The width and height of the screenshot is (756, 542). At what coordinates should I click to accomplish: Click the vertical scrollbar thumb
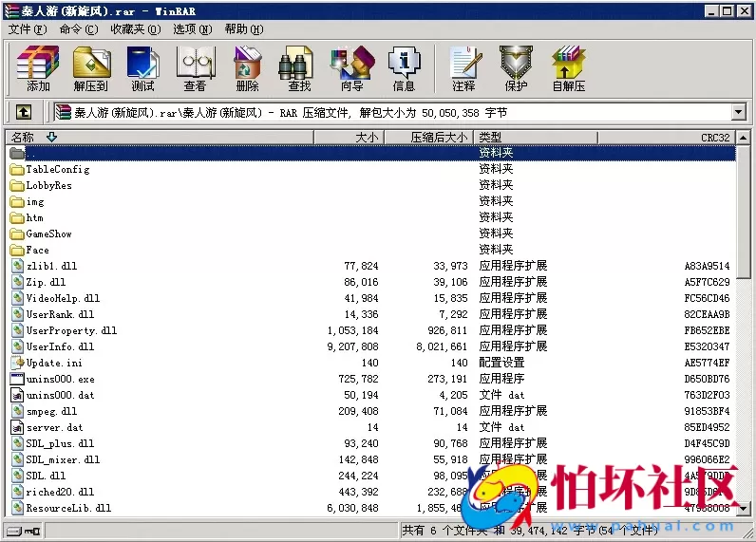pyautogui.click(x=744, y=212)
